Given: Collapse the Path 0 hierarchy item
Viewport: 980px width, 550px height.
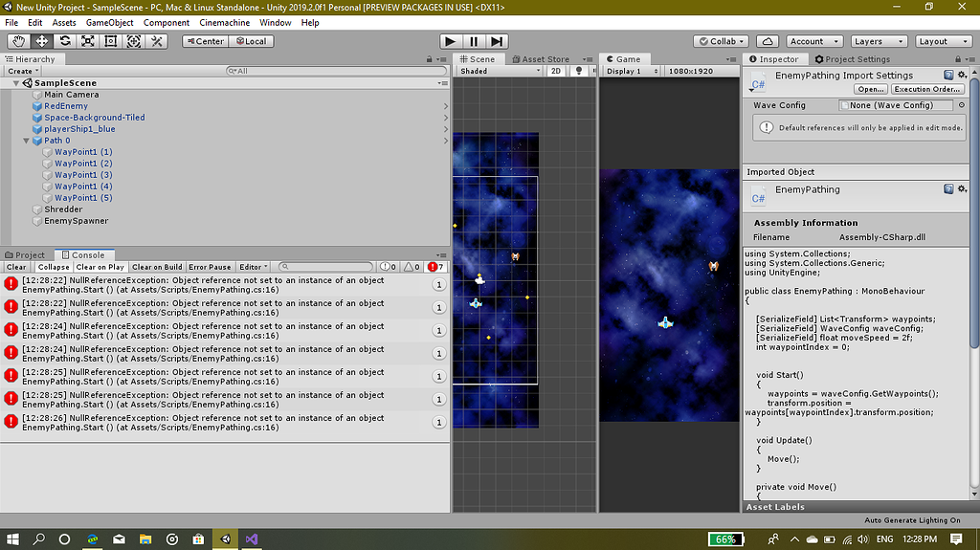Looking at the screenshot, I should (x=25, y=141).
